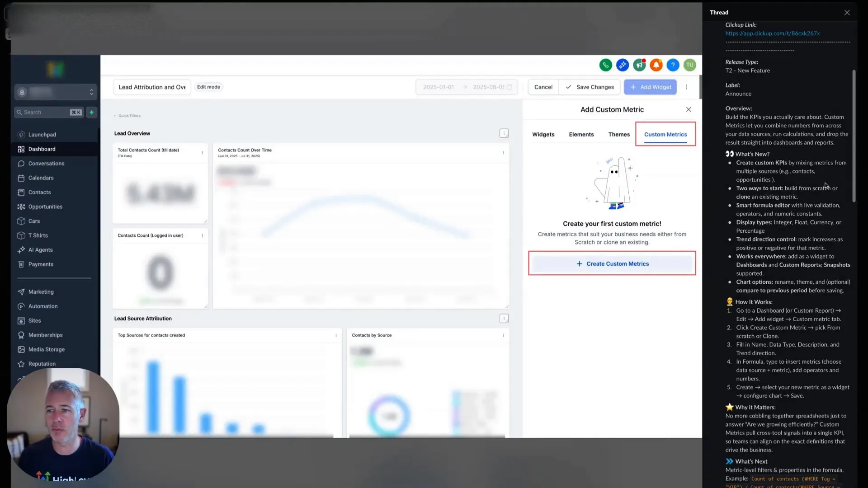Open the AI assistant sparkles icon

(x=623, y=65)
